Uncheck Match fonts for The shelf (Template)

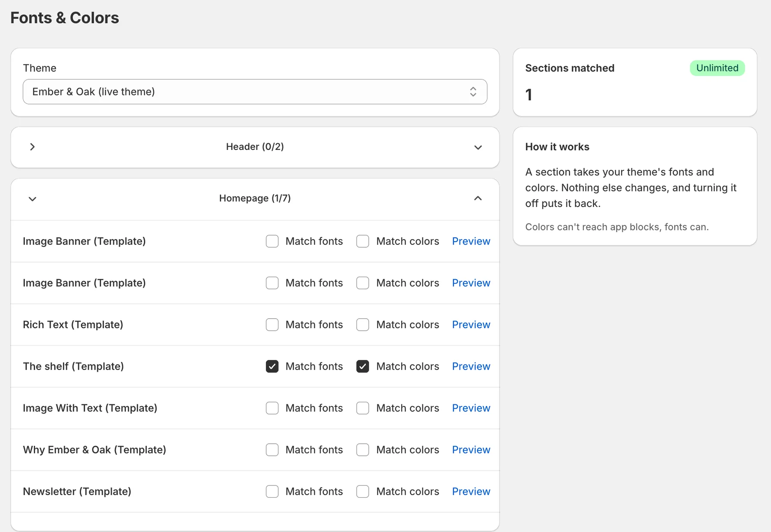tap(272, 366)
